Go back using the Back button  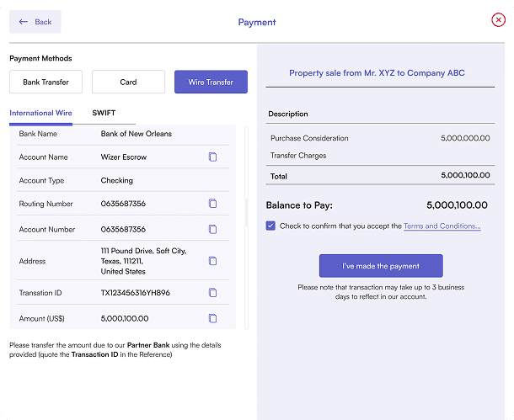click(35, 22)
